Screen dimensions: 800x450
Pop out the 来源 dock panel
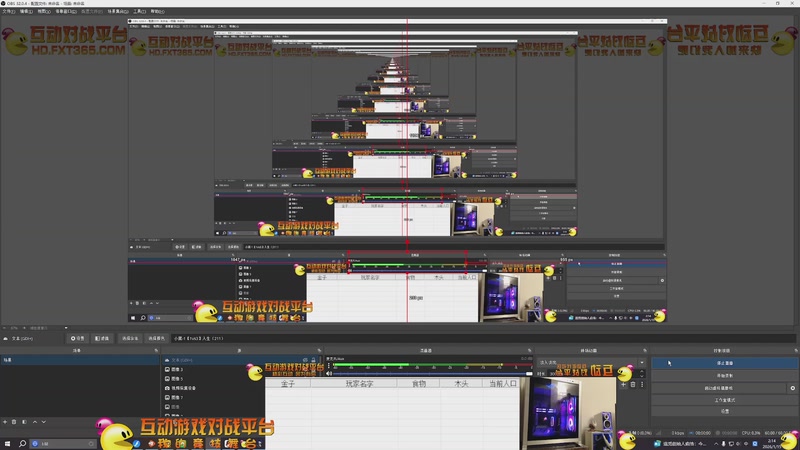coord(319,351)
